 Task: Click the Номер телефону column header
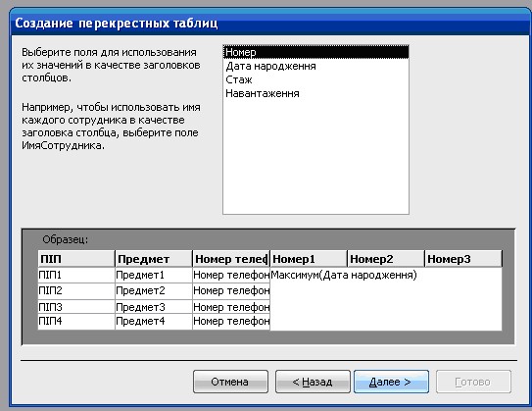(x=231, y=259)
